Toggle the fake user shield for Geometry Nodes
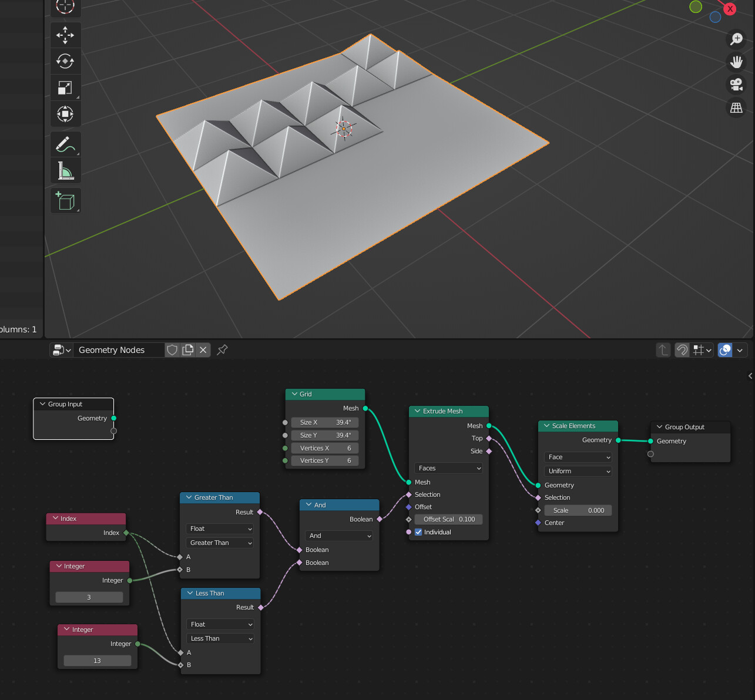 click(172, 349)
